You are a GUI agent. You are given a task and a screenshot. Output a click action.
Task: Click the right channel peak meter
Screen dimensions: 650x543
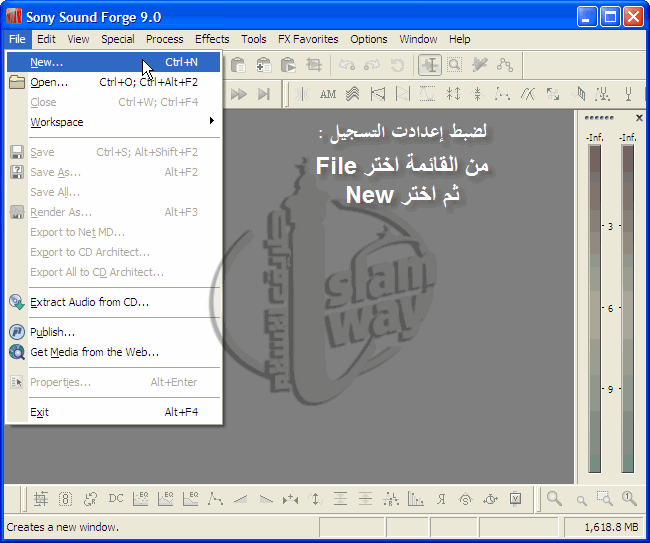click(x=628, y=308)
